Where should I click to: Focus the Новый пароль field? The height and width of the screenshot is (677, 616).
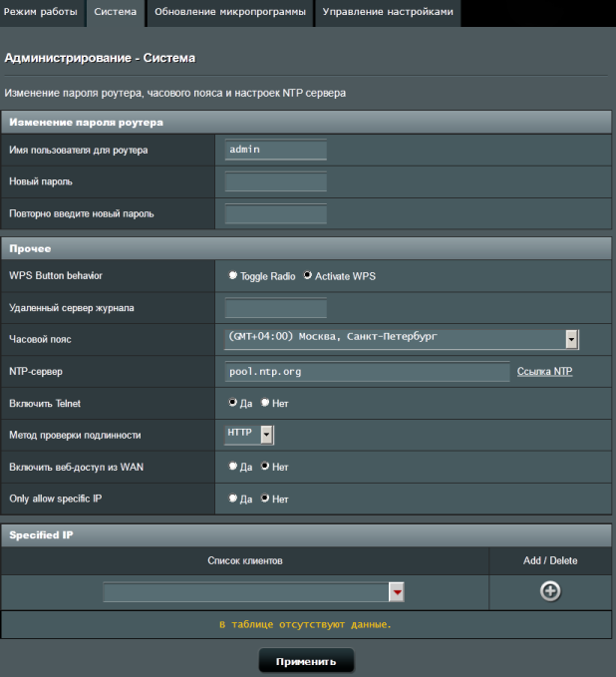pos(275,181)
